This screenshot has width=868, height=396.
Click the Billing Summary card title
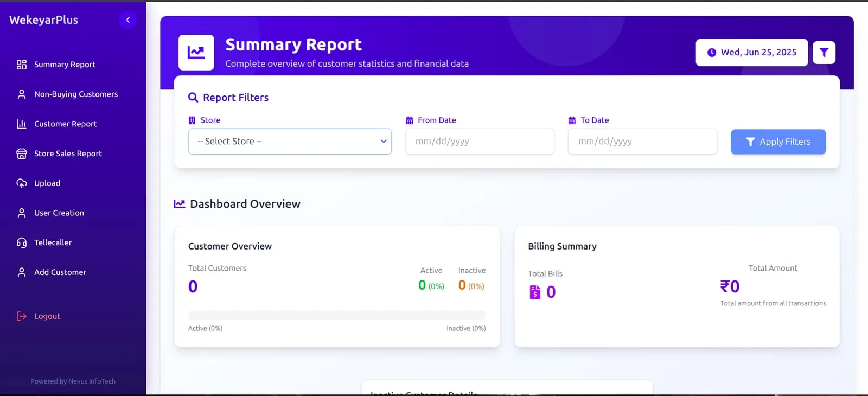563,246
